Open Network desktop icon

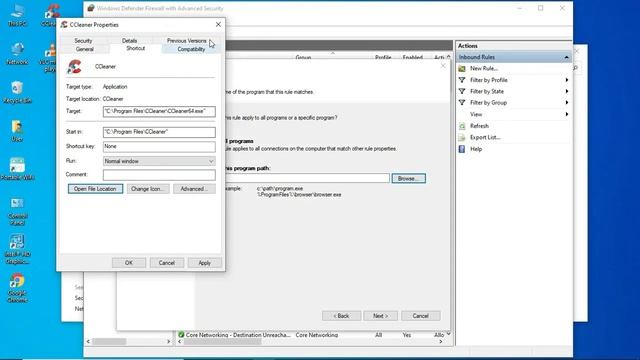(x=17, y=53)
